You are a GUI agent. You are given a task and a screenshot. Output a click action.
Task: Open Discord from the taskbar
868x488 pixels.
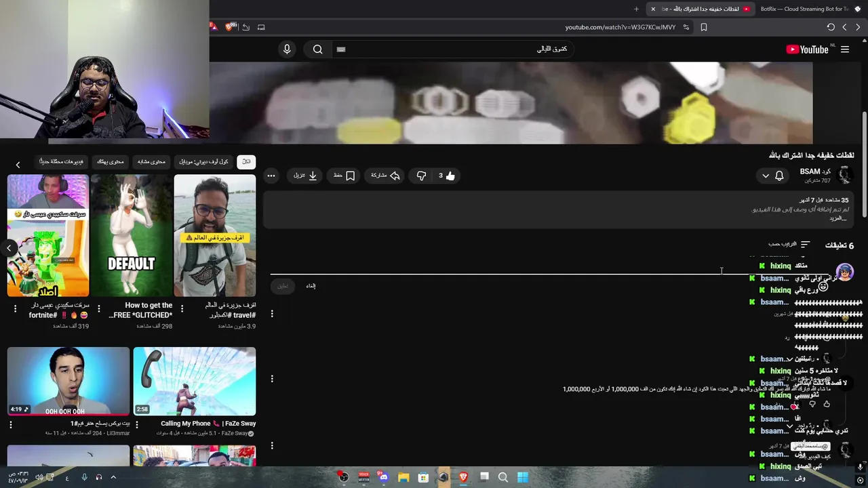tap(384, 477)
